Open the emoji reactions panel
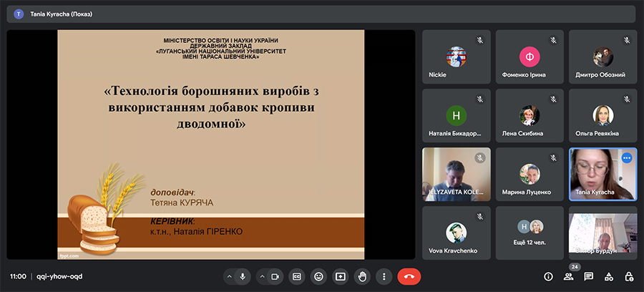644x292 pixels. coord(318,276)
